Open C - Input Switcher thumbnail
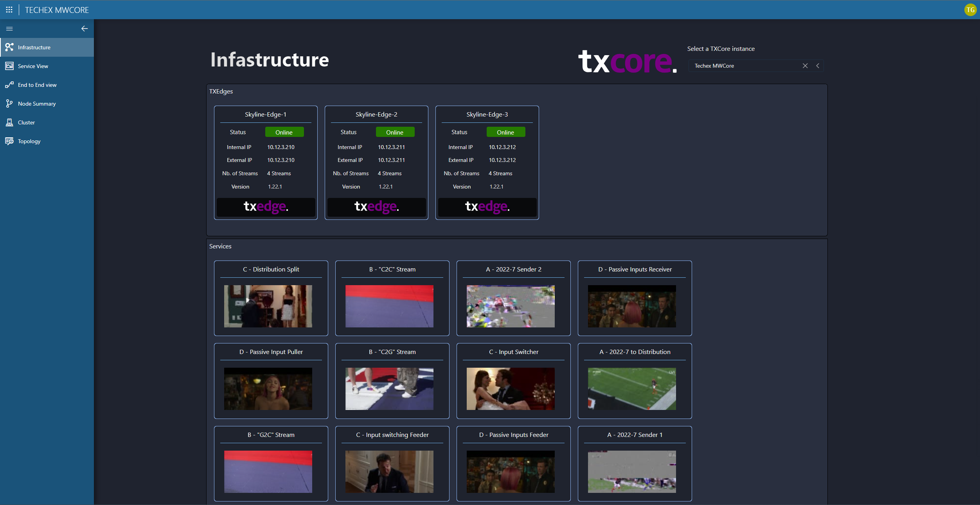 (511, 389)
